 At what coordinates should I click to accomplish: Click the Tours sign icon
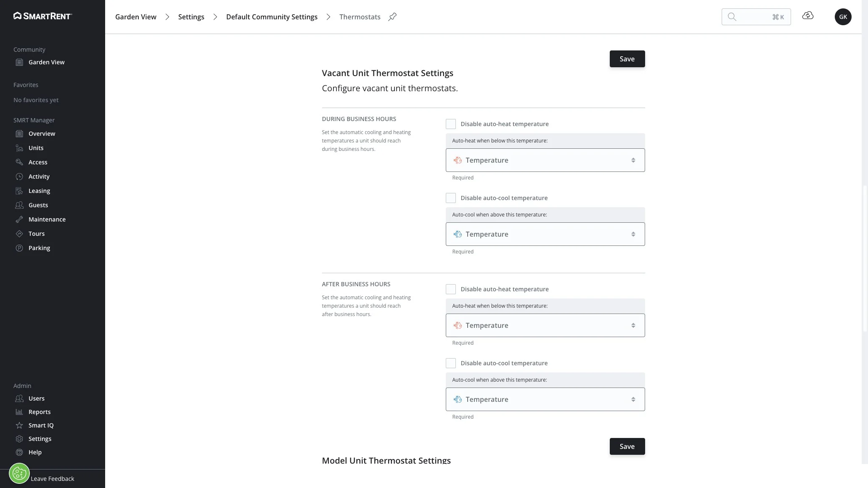click(x=19, y=234)
